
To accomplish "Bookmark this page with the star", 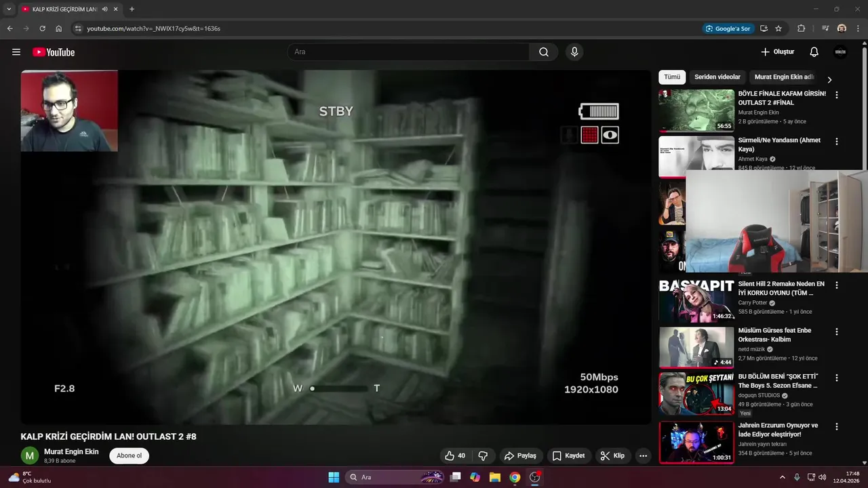I will (778, 28).
